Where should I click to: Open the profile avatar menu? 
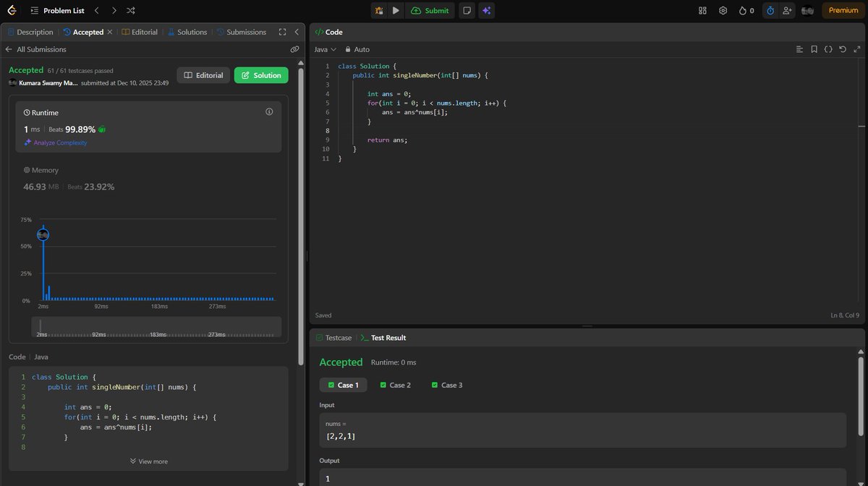pos(808,10)
